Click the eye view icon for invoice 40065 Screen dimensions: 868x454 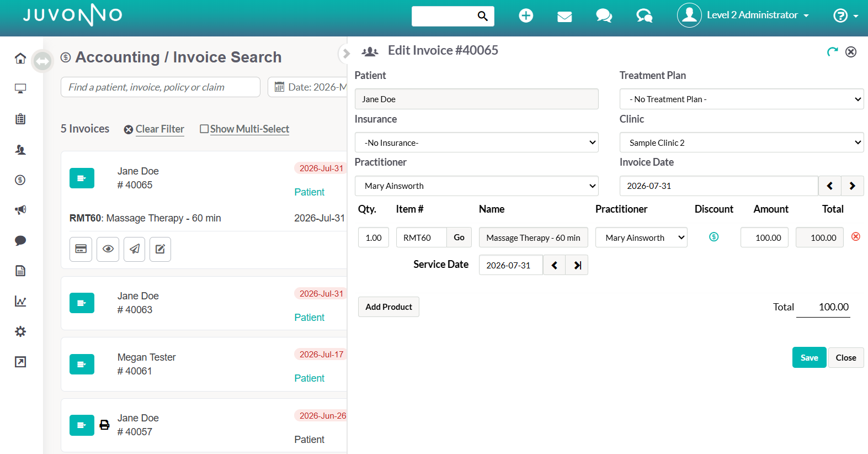tap(108, 249)
